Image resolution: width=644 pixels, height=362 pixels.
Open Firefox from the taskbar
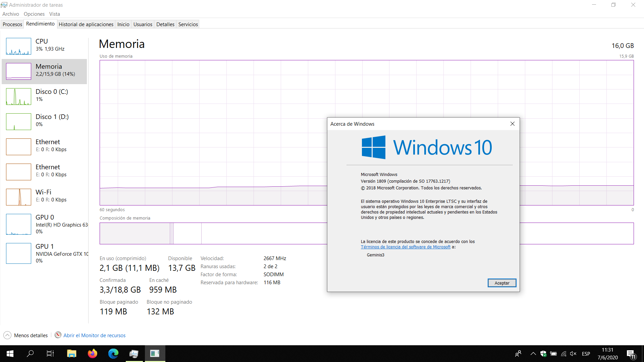92,353
